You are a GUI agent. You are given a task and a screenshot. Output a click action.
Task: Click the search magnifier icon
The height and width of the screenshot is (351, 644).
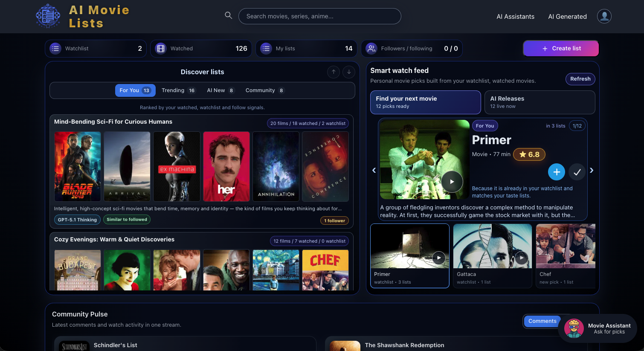(229, 15)
